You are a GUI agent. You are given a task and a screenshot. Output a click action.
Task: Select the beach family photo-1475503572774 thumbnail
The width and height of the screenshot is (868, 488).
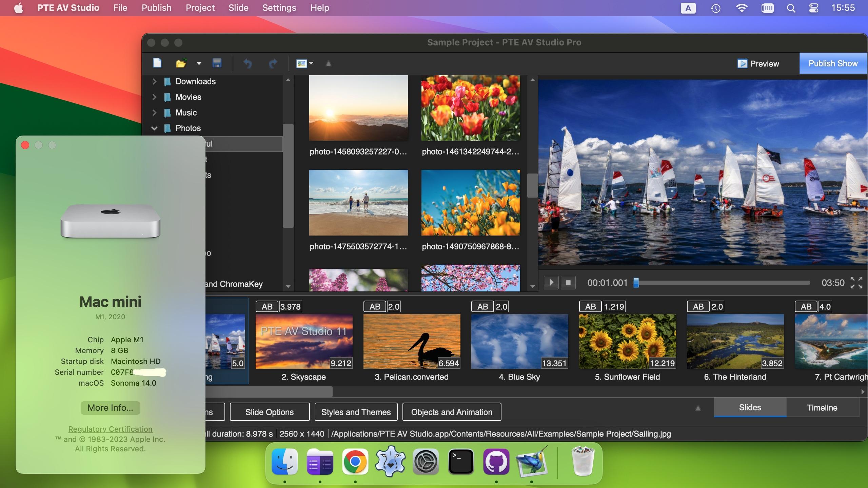[x=358, y=203]
